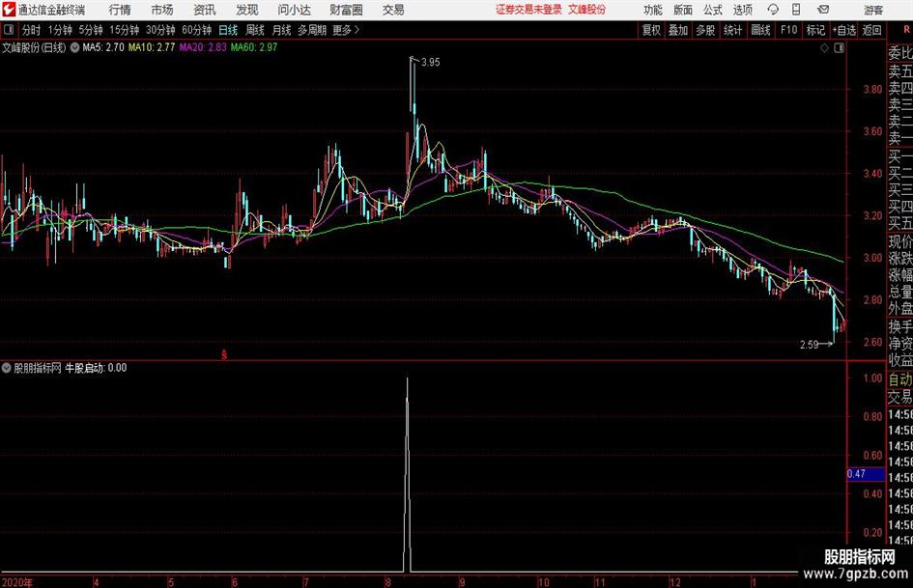
Task: Click the 换手 row in quote panel
Action: click(900, 326)
